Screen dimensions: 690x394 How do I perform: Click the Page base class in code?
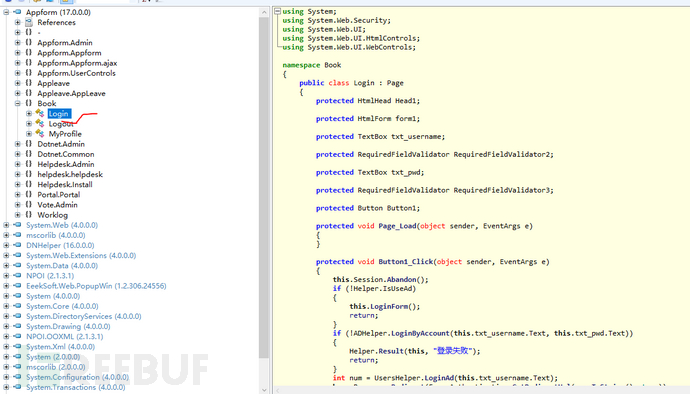point(395,83)
